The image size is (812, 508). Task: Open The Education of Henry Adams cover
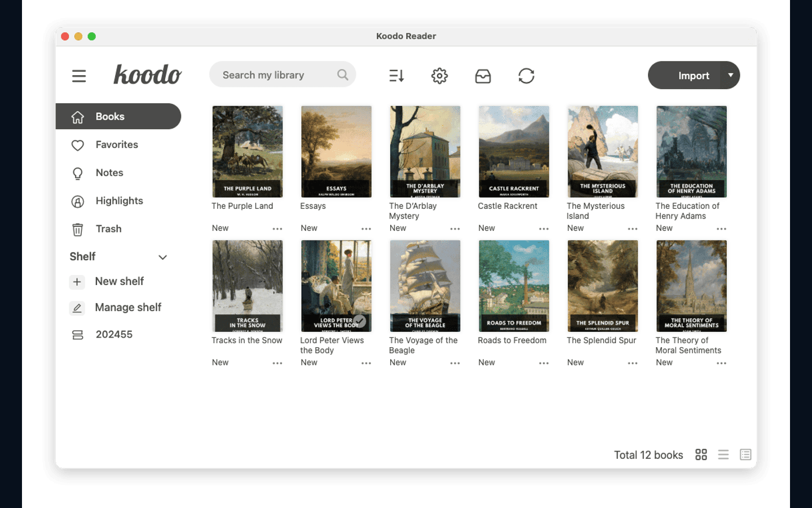(691, 151)
